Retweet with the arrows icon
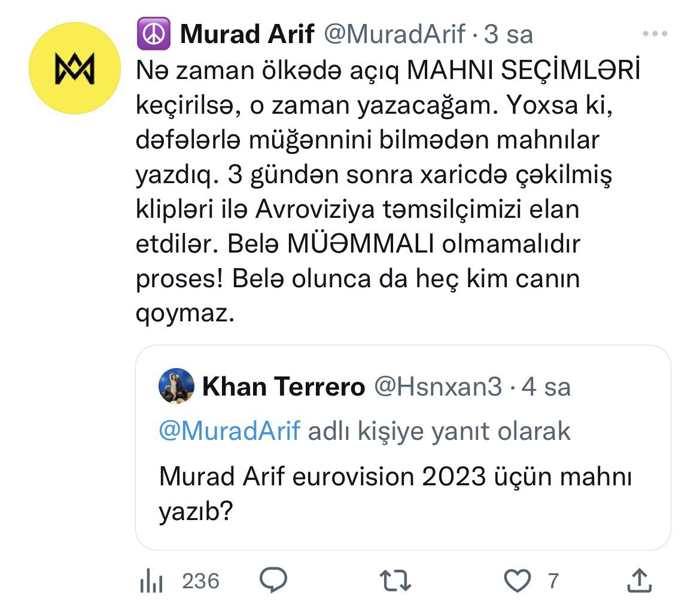 395,580
